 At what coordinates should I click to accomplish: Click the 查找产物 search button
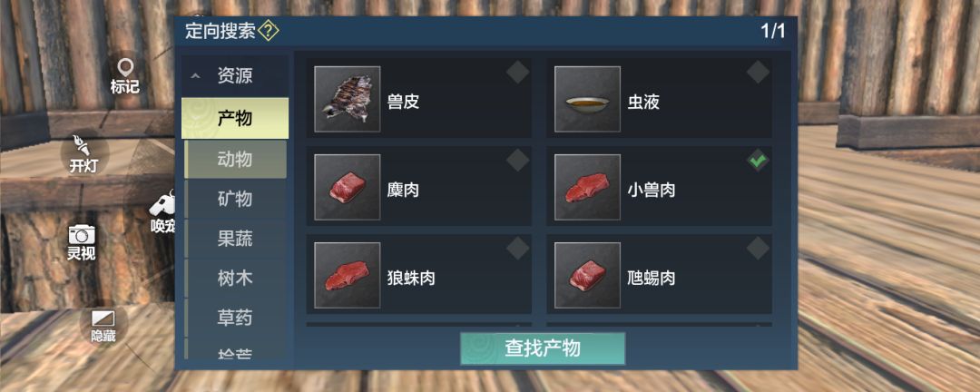point(543,348)
